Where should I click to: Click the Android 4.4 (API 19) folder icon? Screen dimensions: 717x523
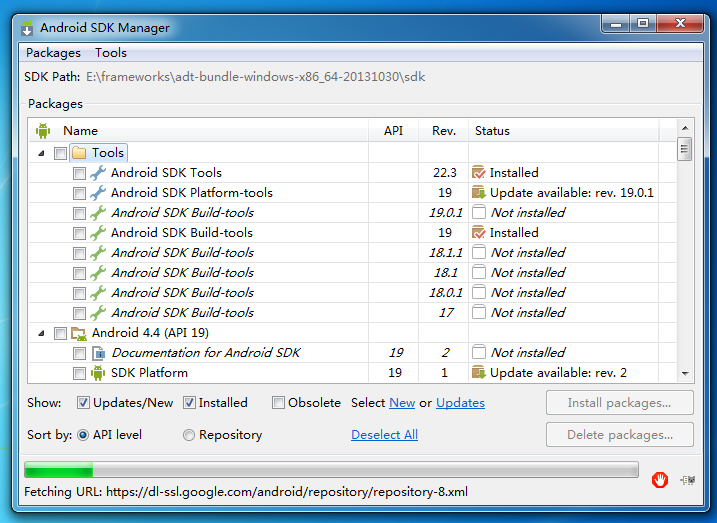click(79, 333)
